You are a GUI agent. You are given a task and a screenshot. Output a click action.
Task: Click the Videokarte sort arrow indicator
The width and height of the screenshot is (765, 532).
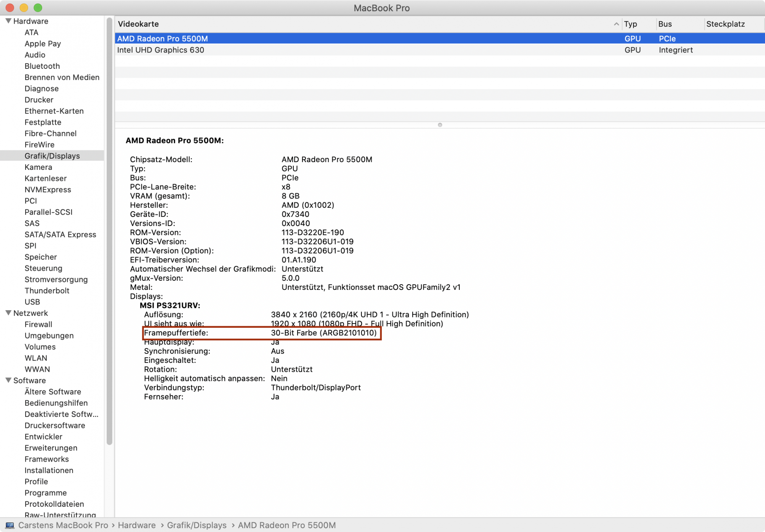(616, 24)
